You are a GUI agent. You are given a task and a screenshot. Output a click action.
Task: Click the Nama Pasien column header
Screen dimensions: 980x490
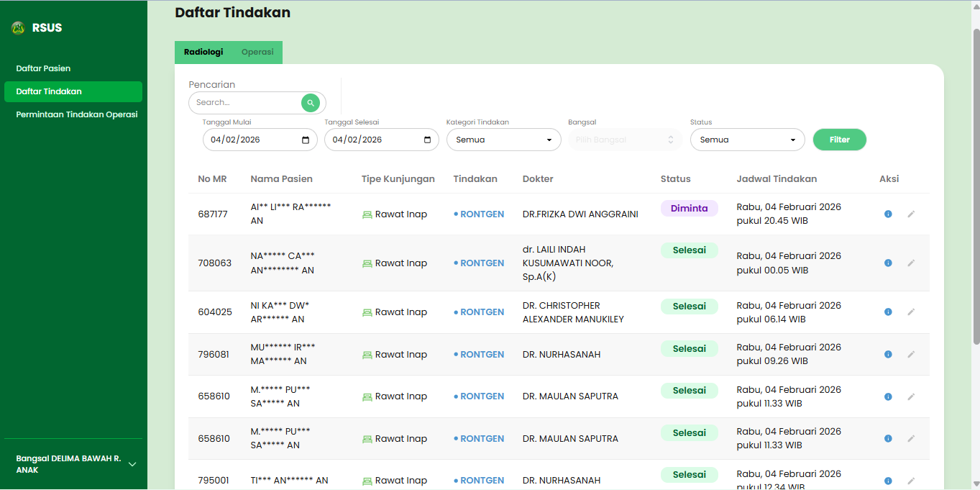(x=281, y=178)
